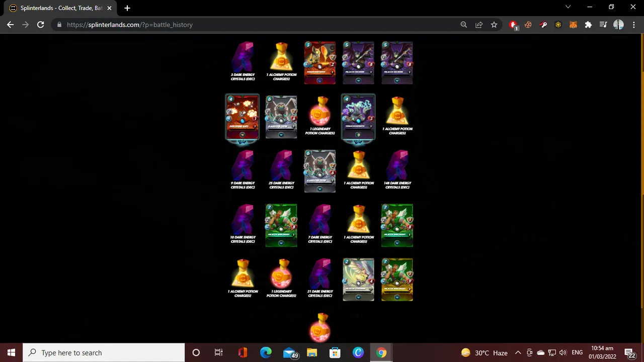Open the volume control in the tray
This screenshot has height=362, width=644.
[x=563, y=352]
